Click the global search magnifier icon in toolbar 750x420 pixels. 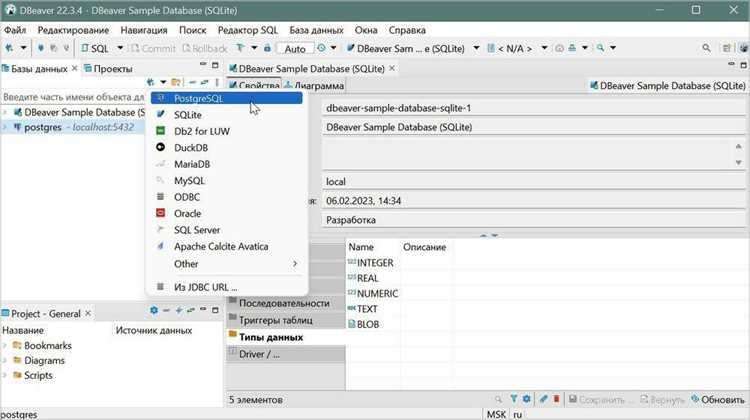[x=706, y=48]
